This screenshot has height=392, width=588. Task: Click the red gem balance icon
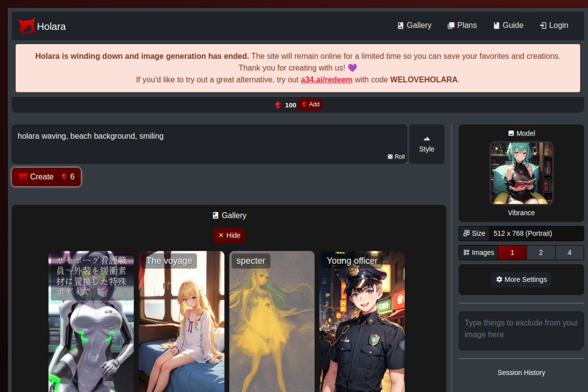point(278,105)
